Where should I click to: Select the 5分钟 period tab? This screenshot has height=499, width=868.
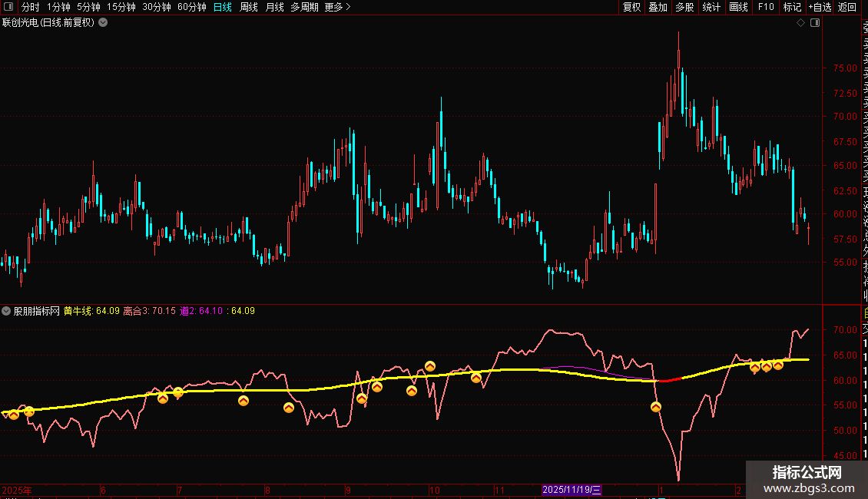click(x=88, y=7)
